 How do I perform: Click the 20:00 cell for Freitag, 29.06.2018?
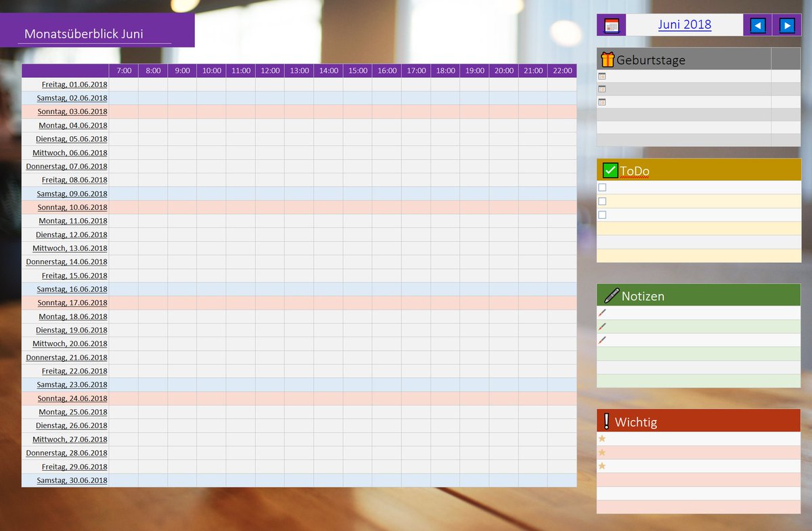click(504, 467)
